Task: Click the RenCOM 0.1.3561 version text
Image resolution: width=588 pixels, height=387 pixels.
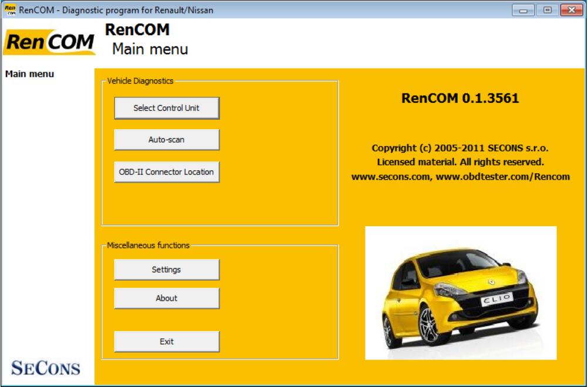Action: (460, 99)
